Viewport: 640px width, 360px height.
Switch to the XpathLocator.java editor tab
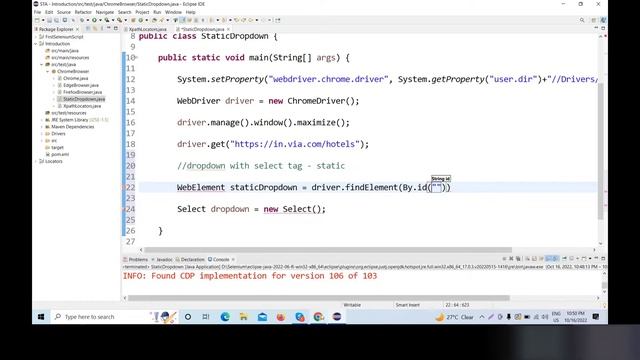[147, 29]
